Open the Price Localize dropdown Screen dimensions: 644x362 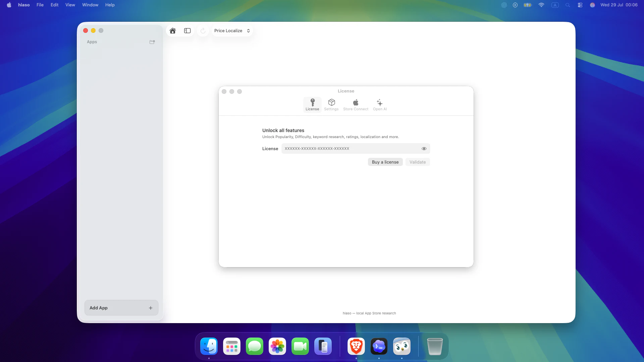(x=232, y=31)
